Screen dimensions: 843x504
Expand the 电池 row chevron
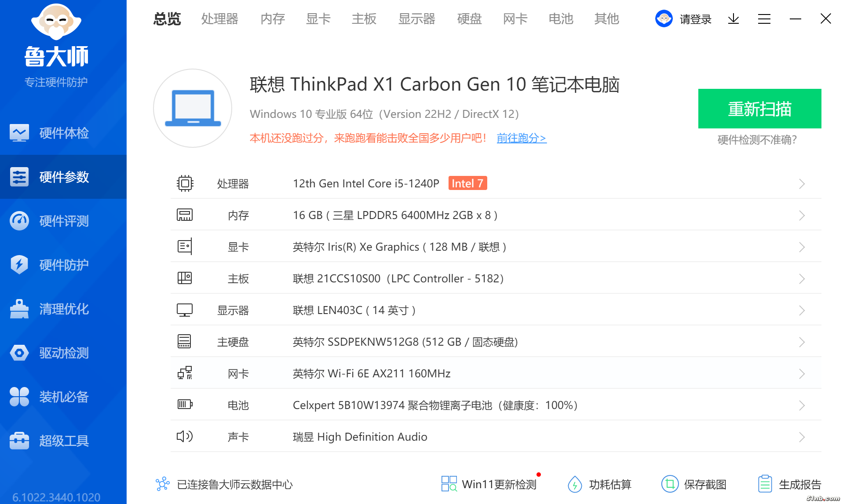pos(801,405)
